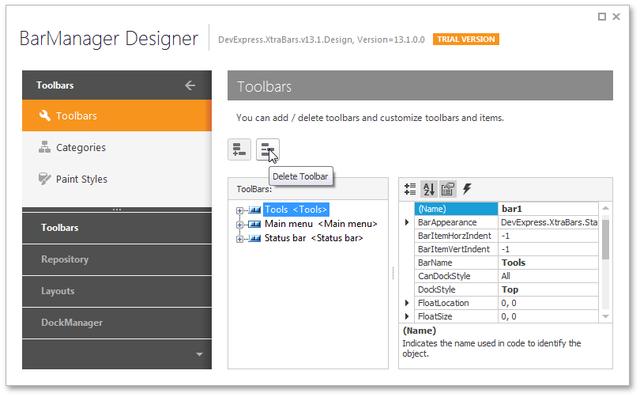The height and width of the screenshot is (397, 640).
Task: Expand the Main menu tree node
Action: 240,225
